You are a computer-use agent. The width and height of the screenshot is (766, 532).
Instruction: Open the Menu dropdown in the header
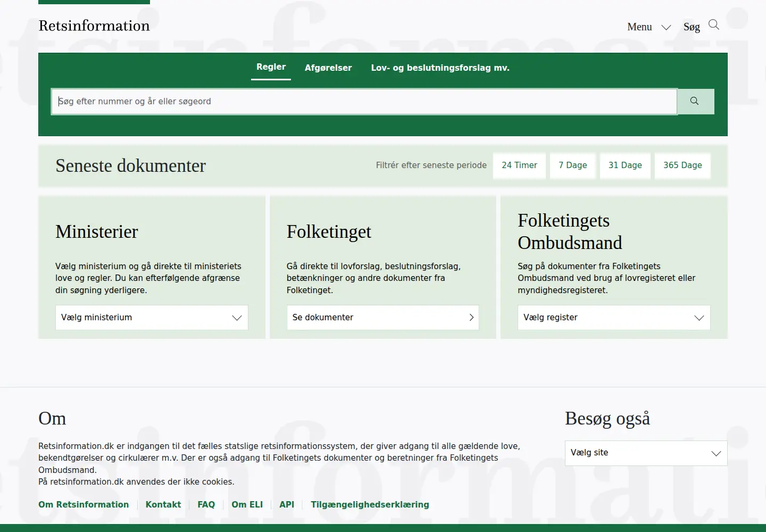649,27
